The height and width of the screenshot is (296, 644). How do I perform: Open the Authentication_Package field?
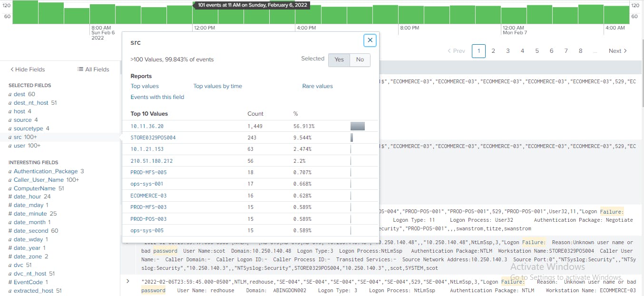pyautogui.click(x=46, y=171)
